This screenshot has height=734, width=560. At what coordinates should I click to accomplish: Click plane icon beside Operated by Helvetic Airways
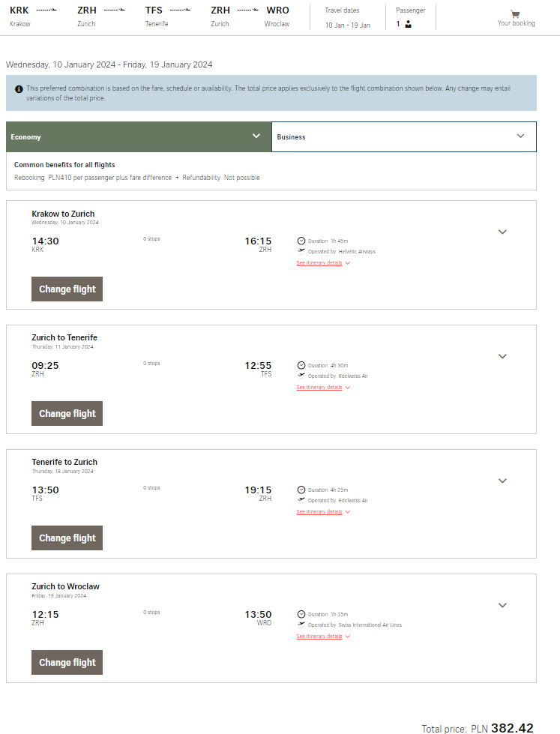coord(301,251)
